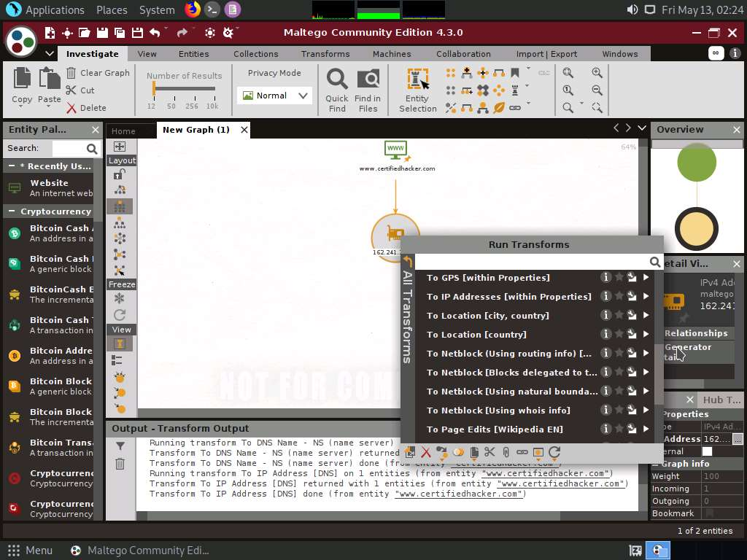Click the Freeze snowflake icon
This screenshot has height=560, width=747.
(x=119, y=298)
